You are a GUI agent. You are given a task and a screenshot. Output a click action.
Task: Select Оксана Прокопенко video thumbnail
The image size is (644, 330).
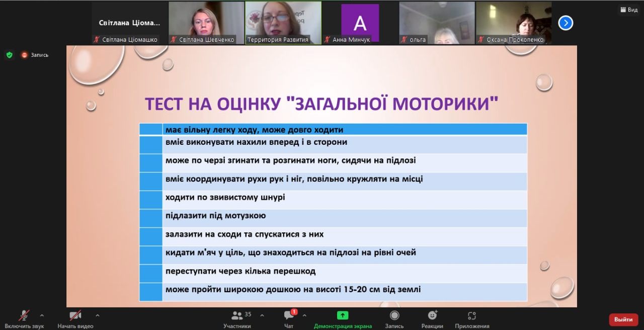click(514, 23)
